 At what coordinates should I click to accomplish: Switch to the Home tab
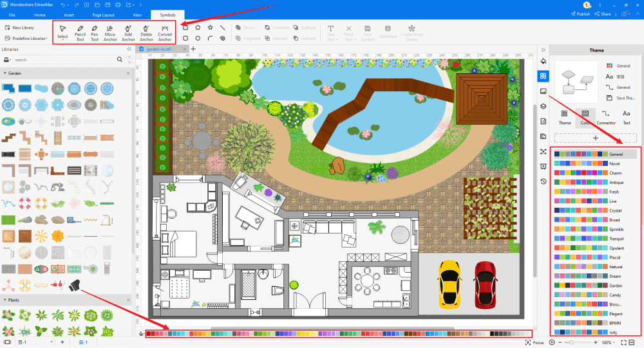click(x=40, y=15)
